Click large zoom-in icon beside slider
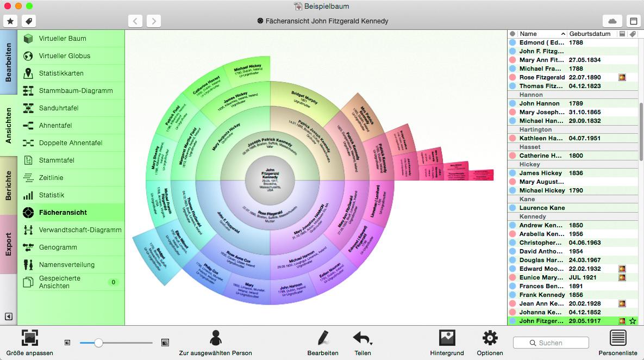 pos(165,343)
